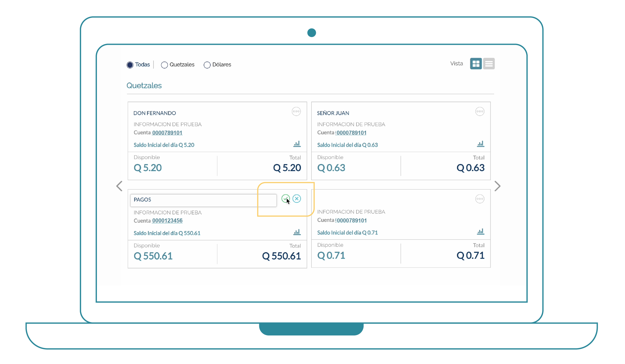Open DON FERNANDO account number 0000789101 link
The height and width of the screenshot is (364, 625).
pos(167,133)
